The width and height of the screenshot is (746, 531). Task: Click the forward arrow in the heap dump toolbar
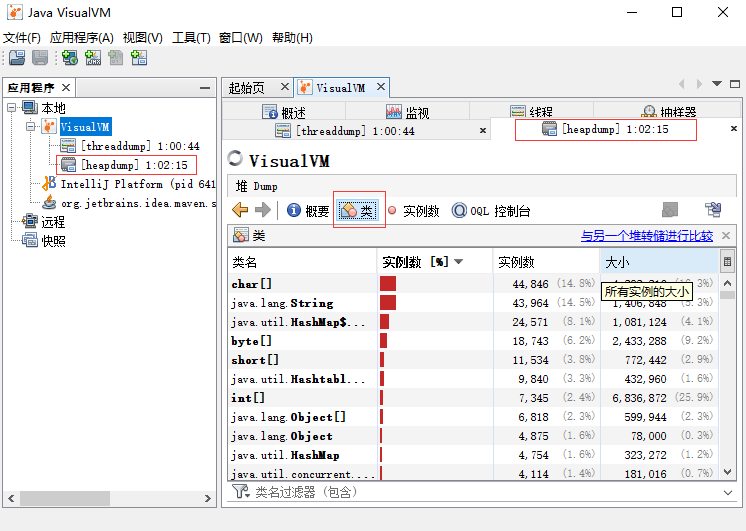click(263, 210)
